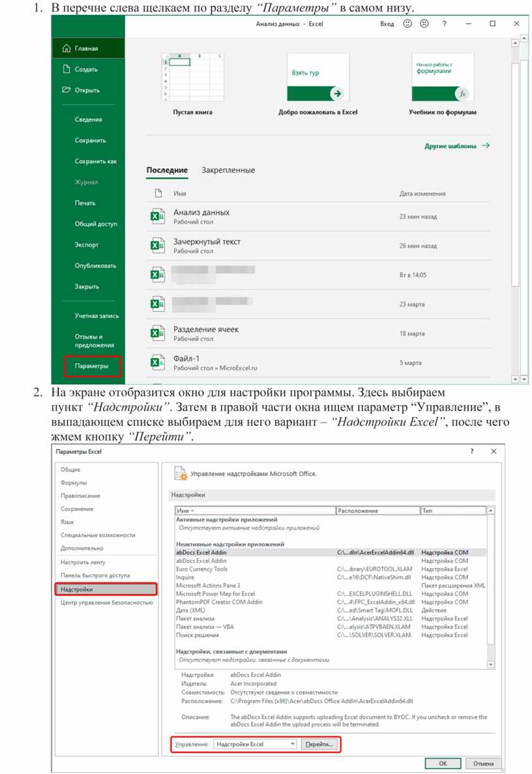The image size is (532, 774).
Task: Click the arrow icon on Взять тур tile
Action: [337, 93]
